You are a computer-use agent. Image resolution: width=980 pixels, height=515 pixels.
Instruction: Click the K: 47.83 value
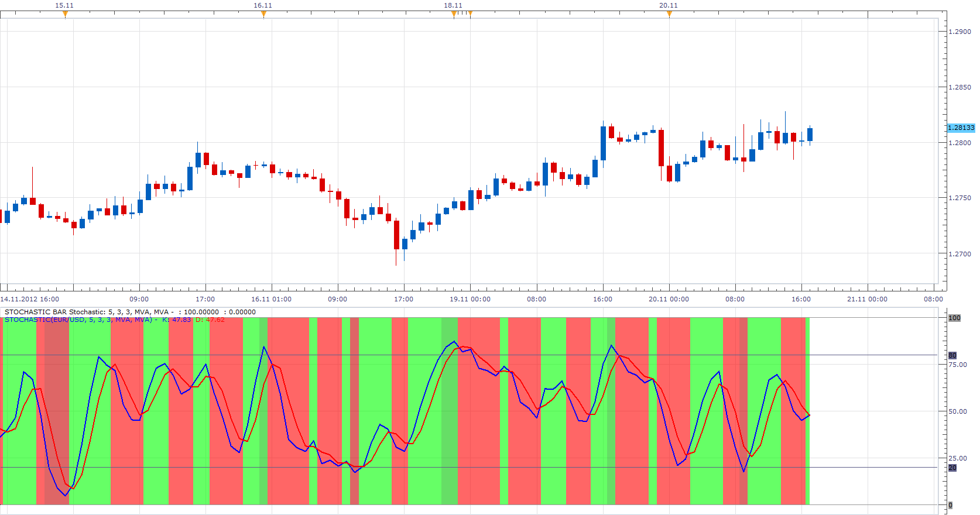[176, 320]
